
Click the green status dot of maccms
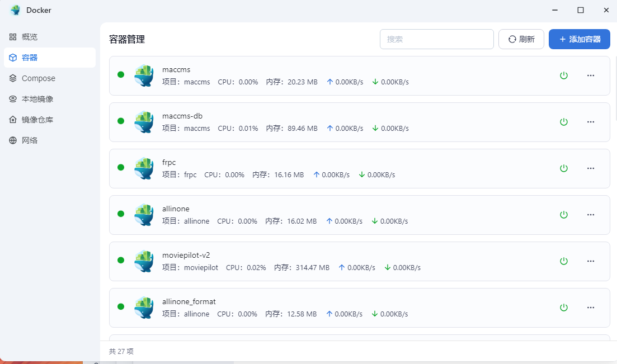(121, 75)
